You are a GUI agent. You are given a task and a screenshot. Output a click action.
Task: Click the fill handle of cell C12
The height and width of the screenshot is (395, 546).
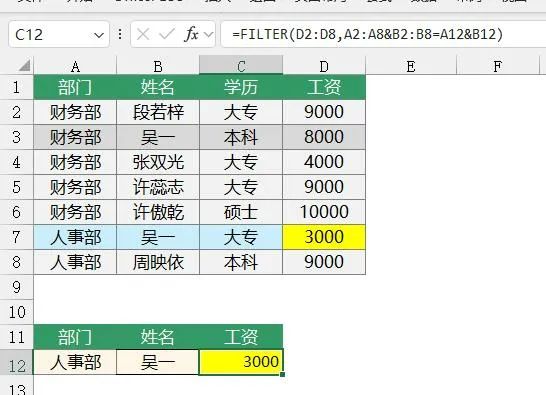(x=282, y=374)
